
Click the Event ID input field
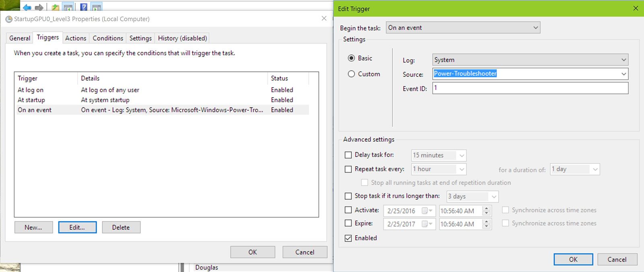point(530,88)
